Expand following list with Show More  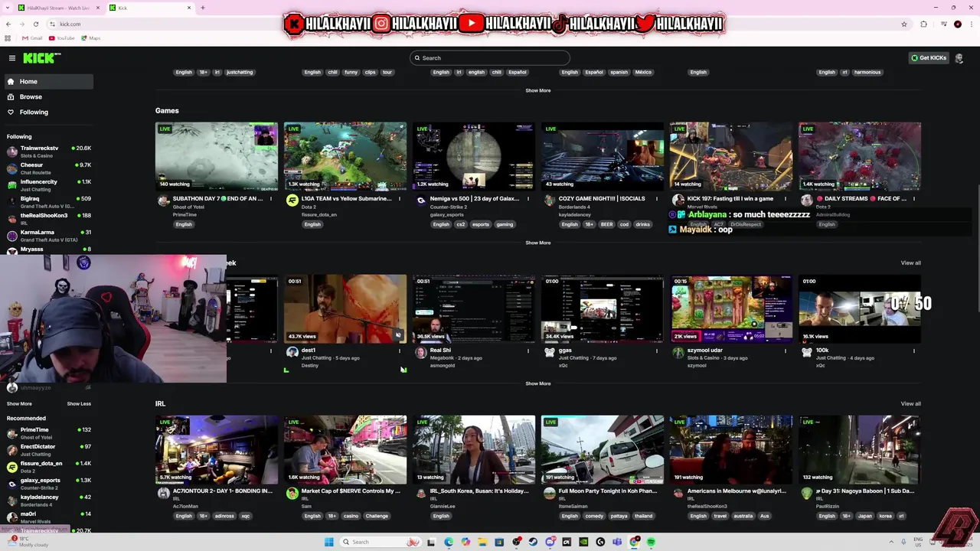pos(19,403)
